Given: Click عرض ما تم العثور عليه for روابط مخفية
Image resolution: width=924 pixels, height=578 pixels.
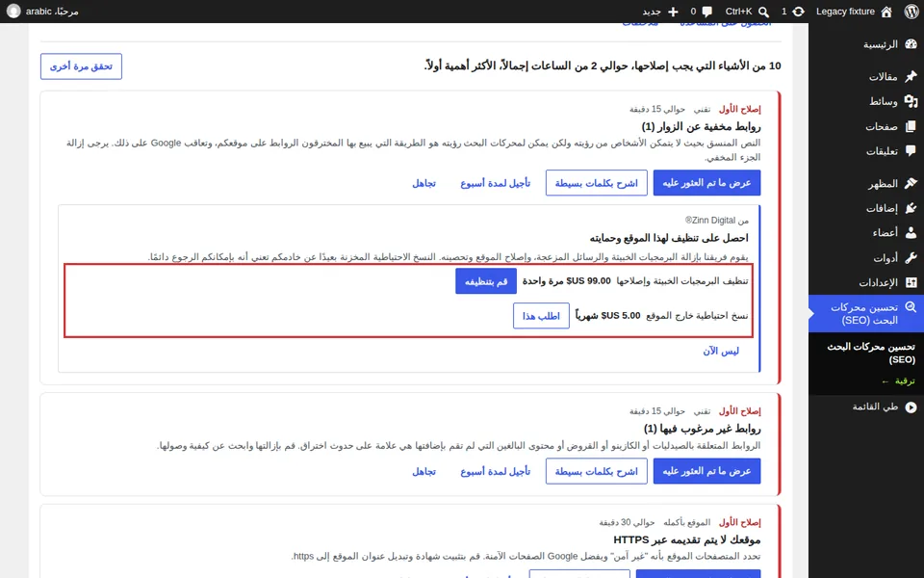Looking at the screenshot, I should click(x=706, y=183).
